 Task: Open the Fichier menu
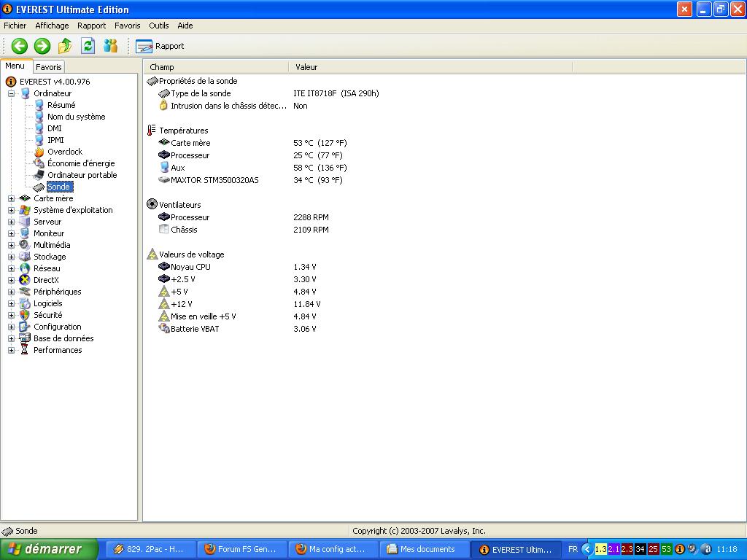pos(15,26)
